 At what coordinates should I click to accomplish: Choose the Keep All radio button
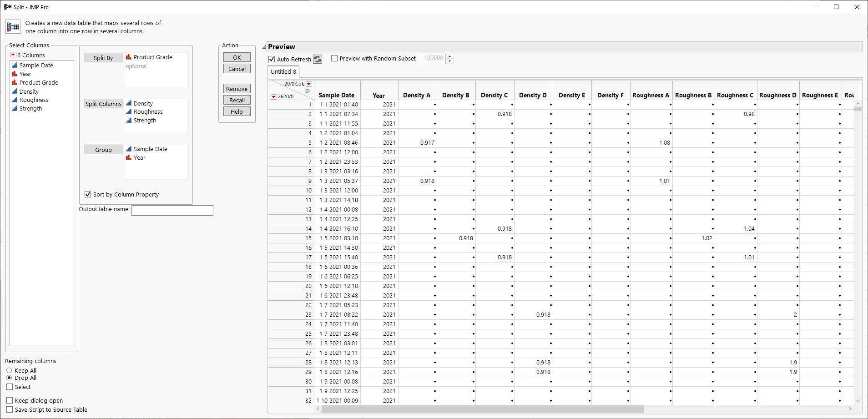pos(9,371)
